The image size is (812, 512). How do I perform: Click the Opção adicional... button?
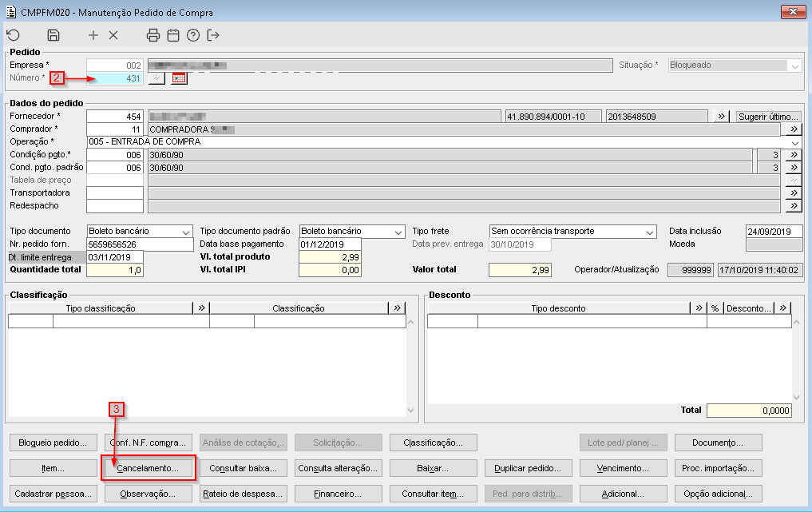(718, 494)
